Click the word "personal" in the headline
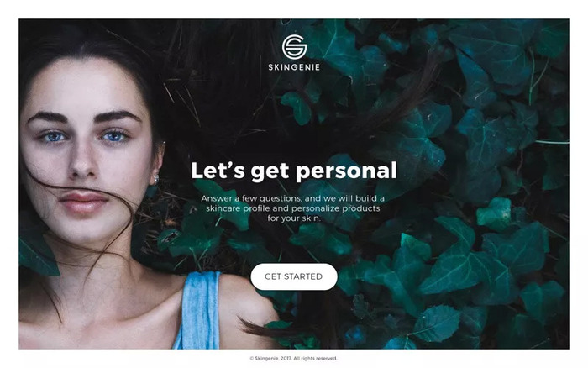The width and height of the screenshot is (588, 368). [x=346, y=171]
